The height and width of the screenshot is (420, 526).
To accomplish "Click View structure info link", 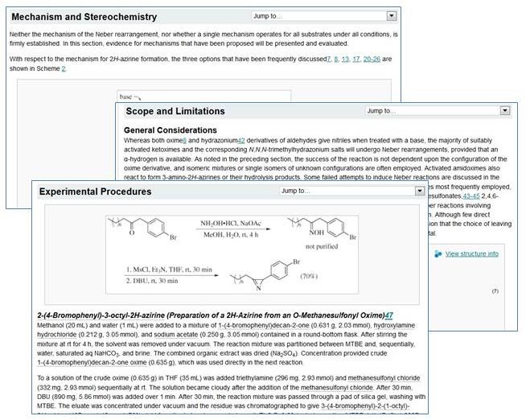I will 471,254.
